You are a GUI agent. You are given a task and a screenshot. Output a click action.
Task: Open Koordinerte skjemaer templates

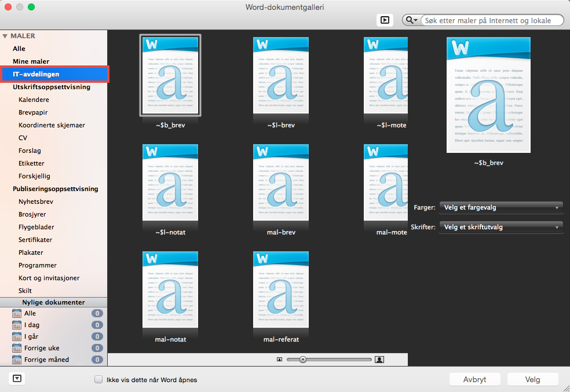pos(52,125)
